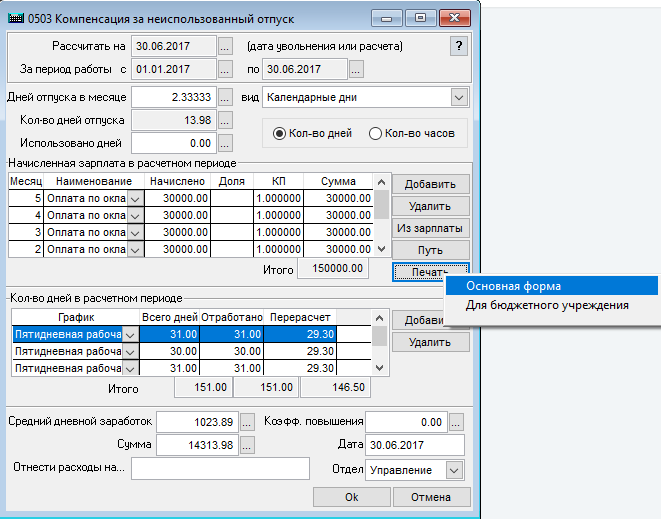Click ellipsis beside Сумма 14313.98
Viewport: 661px width, 519px height.
(x=247, y=445)
